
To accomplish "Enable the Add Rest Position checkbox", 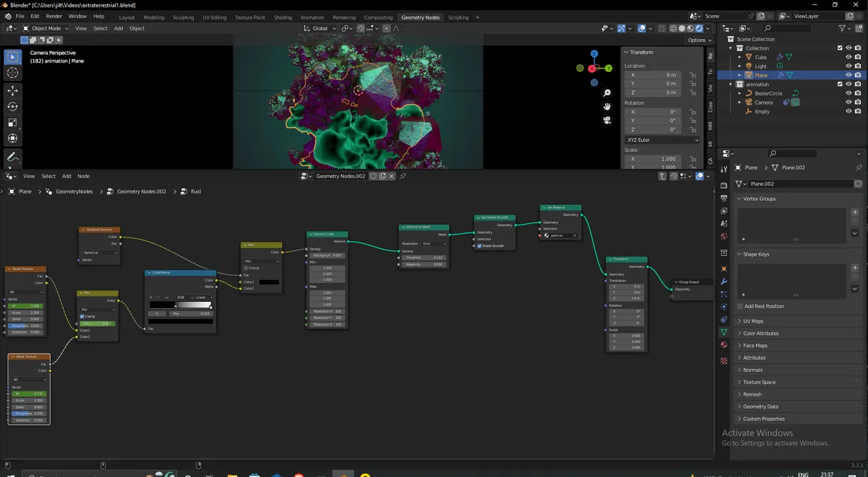I will pyautogui.click(x=741, y=306).
